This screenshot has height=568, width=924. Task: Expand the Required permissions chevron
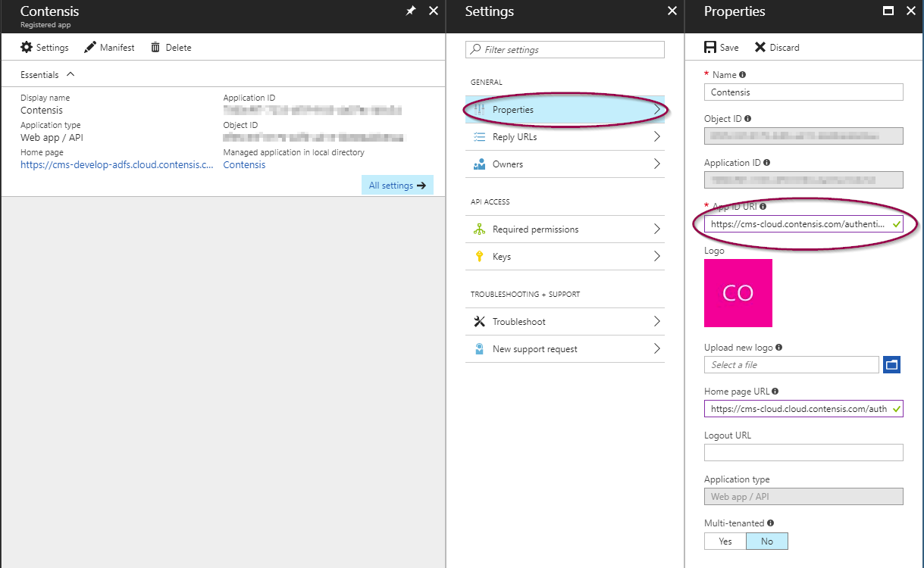656,229
